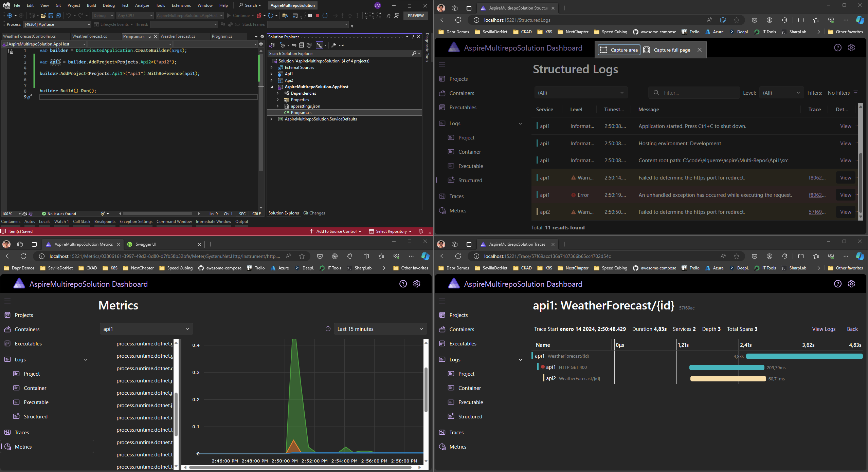Image resolution: width=868 pixels, height=472 pixels.
Task: Click help icon in Metrics dashboard header
Action: click(x=403, y=284)
